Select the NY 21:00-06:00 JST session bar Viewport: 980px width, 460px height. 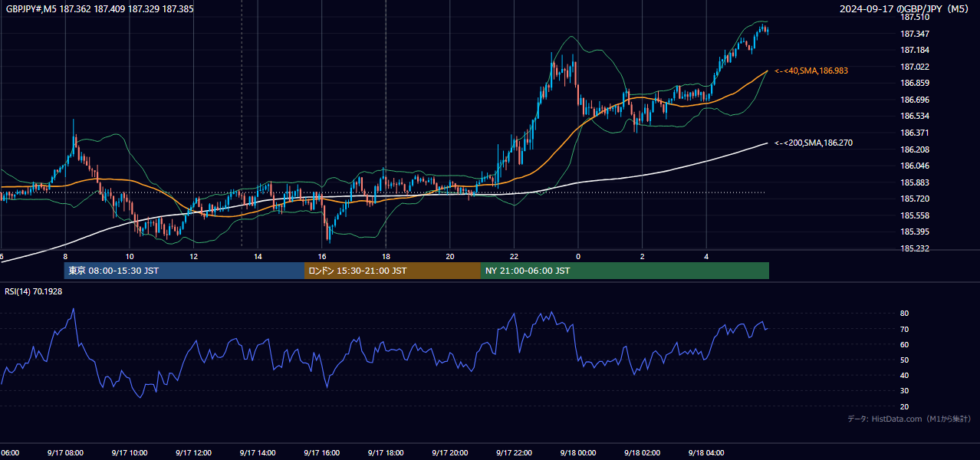pyautogui.click(x=625, y=271)
